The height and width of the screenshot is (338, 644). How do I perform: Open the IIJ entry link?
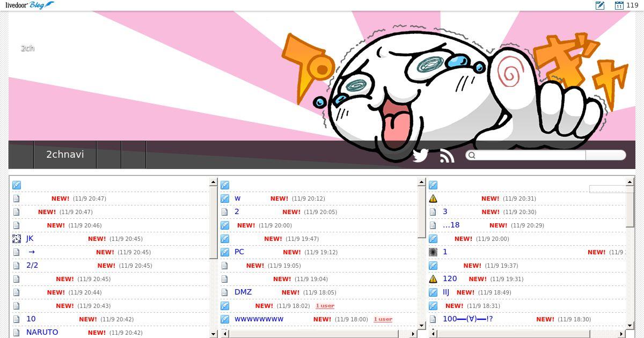[x=446, y=292]
